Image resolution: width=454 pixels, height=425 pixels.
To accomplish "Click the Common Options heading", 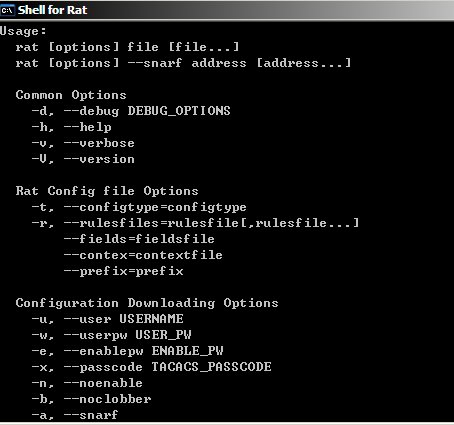I will pos(71,95).
